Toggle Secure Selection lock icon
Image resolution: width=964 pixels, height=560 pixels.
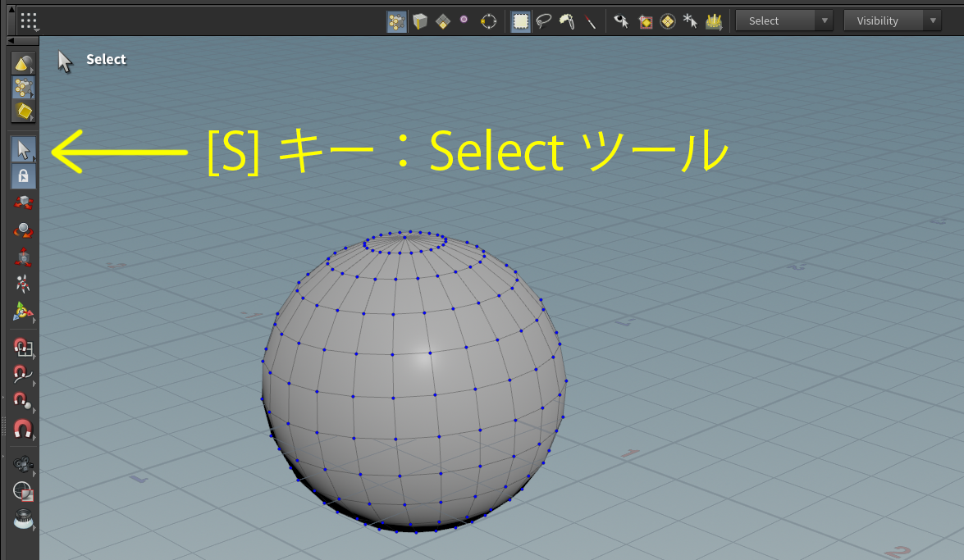pos(23,176)
